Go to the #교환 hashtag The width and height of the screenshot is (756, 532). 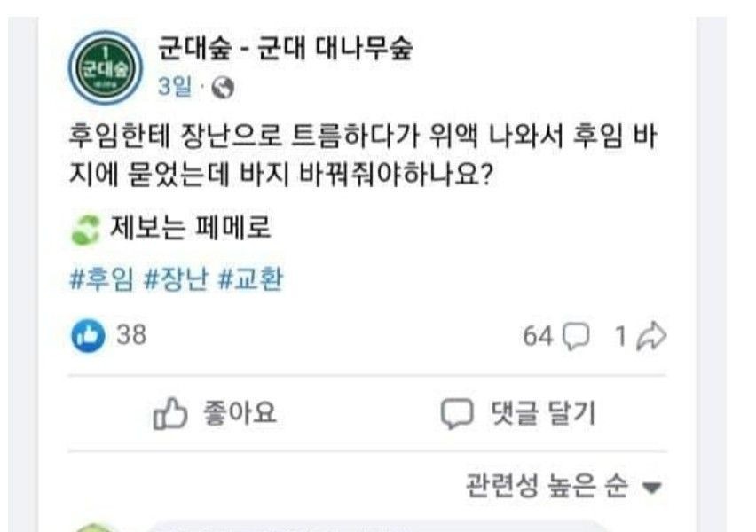250,280
